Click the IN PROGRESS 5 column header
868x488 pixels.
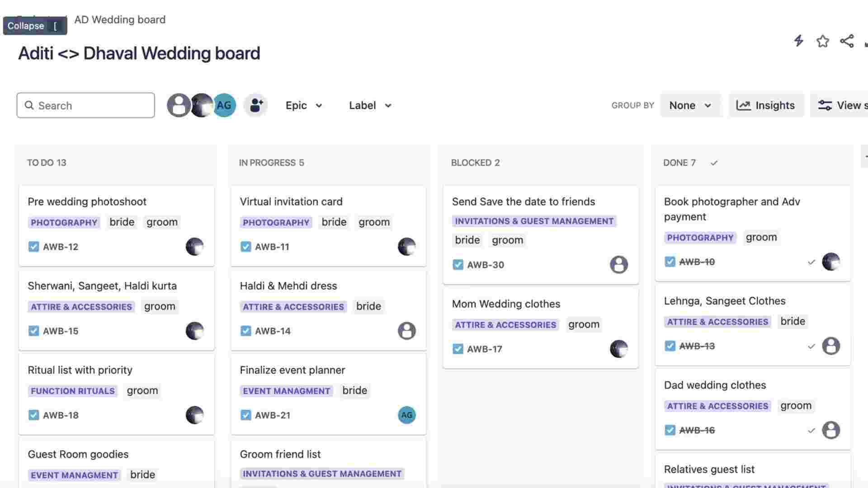coord(271,163)
